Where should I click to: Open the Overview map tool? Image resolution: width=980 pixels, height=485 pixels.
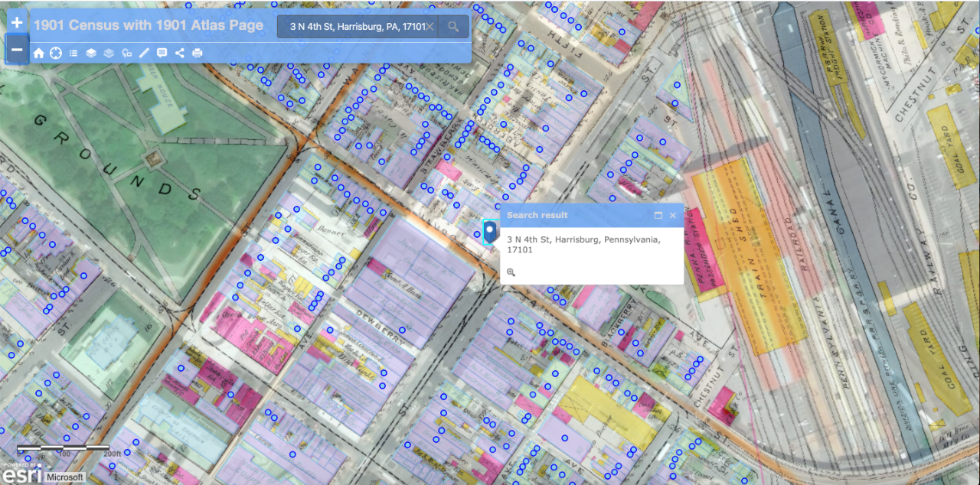pos(126,53)
